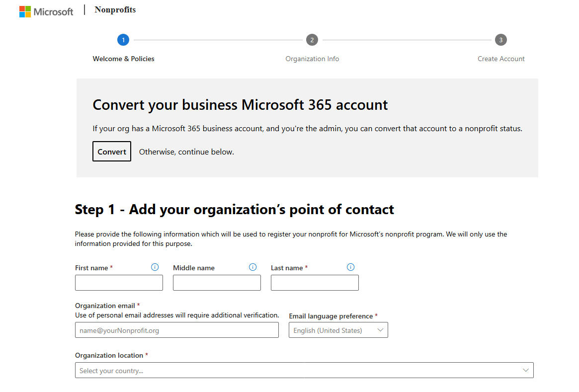Focus the Middle name input field
The height and width of the screenshot is (392, 579).
point(217,283)
